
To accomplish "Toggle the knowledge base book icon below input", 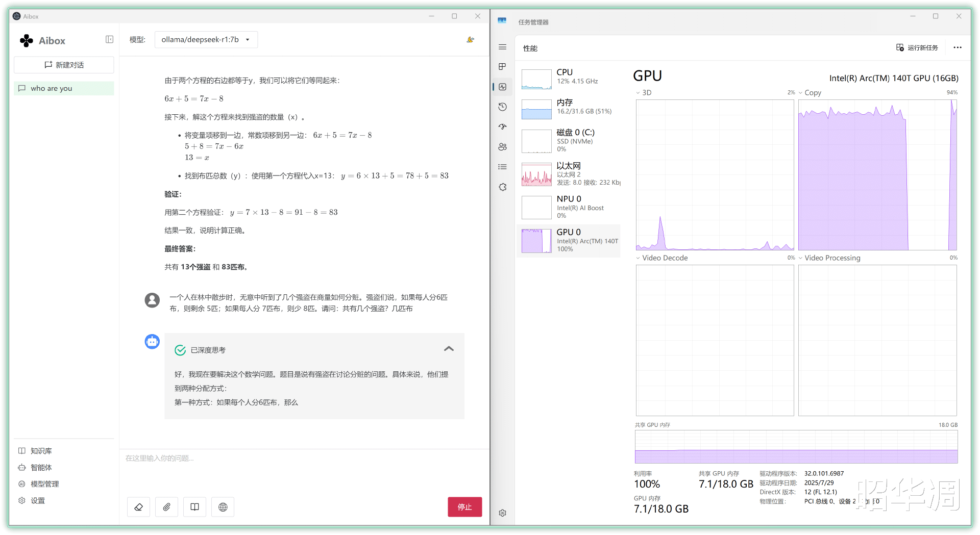I will tap(194, 507).
